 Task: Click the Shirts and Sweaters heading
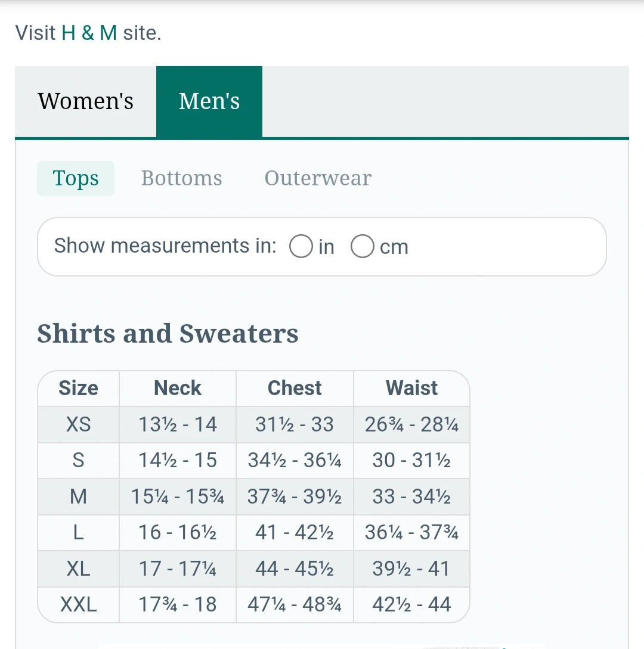click(x=168, y=334)
